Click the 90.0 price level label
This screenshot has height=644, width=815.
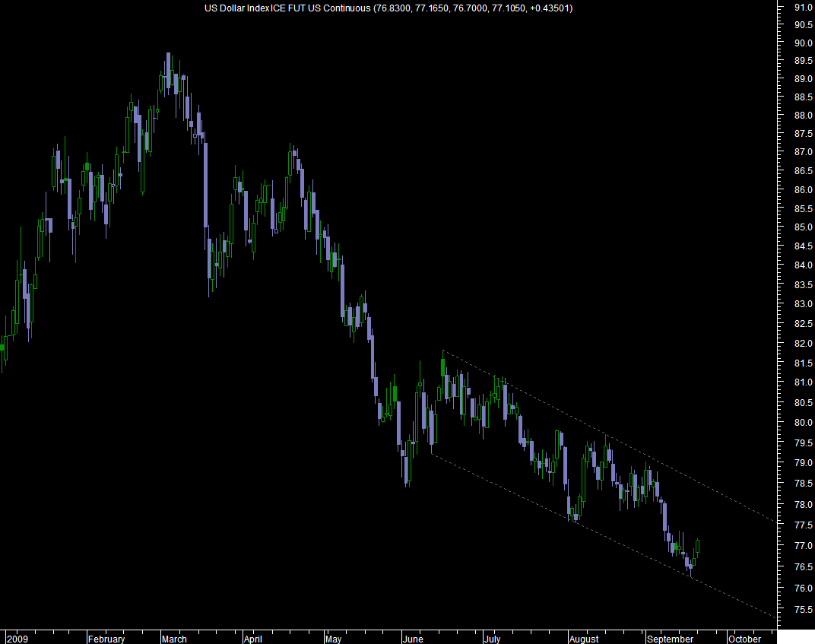803,43
